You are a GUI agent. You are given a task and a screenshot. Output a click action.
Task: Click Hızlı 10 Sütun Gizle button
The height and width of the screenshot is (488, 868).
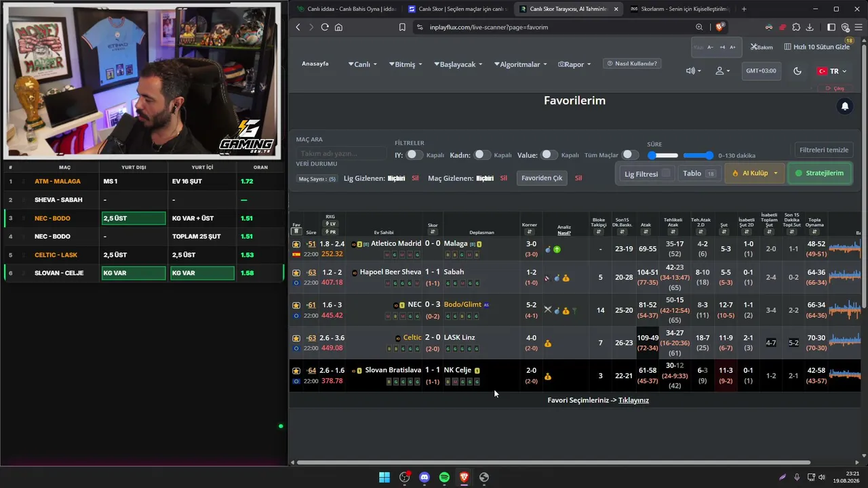(816, 47)
